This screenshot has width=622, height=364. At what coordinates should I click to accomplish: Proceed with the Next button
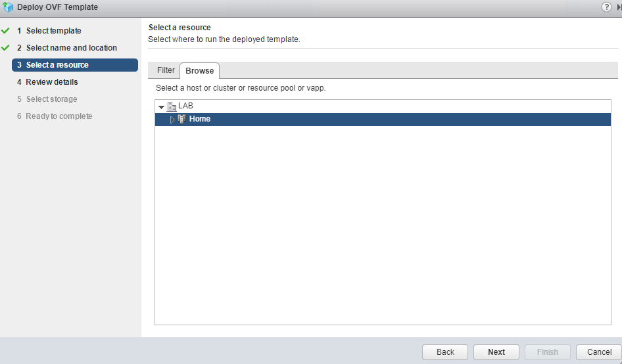coord(496,352)
